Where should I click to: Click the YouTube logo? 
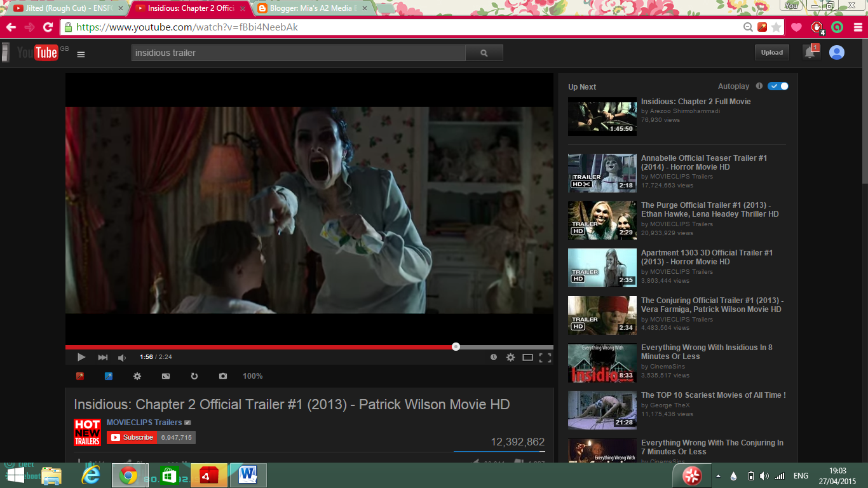[x=38, y=53]
